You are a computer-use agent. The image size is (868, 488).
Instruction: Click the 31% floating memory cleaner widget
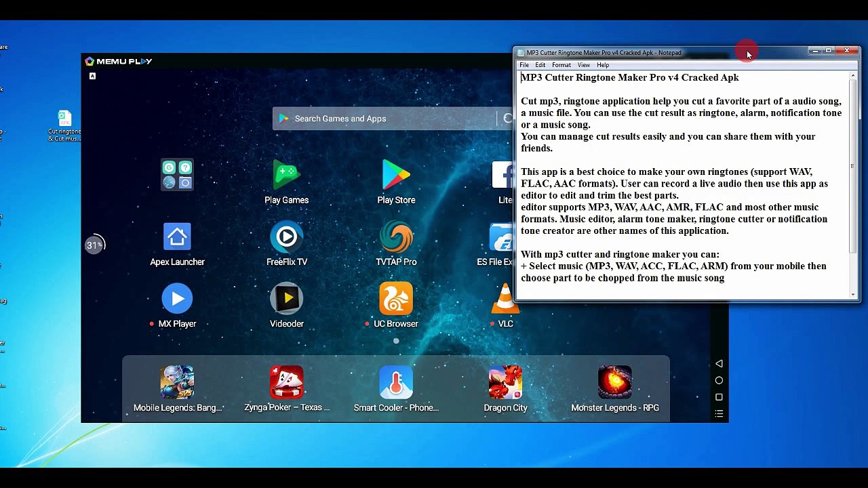point(94,245)
